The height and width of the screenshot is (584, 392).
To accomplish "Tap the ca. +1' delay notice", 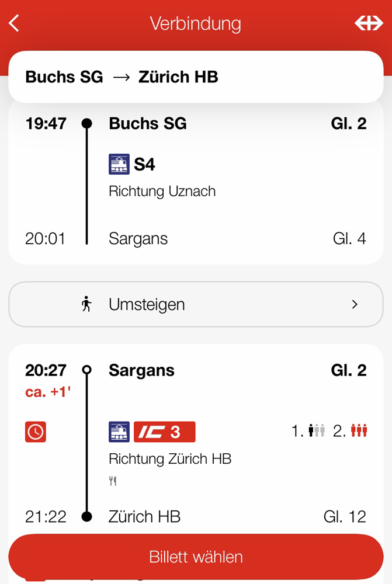I will pos(48,392).
